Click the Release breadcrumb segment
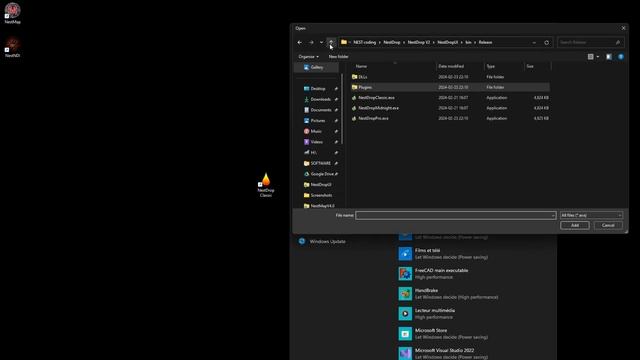Viewport: 640px width, 360px height. [x=485, y=42]
